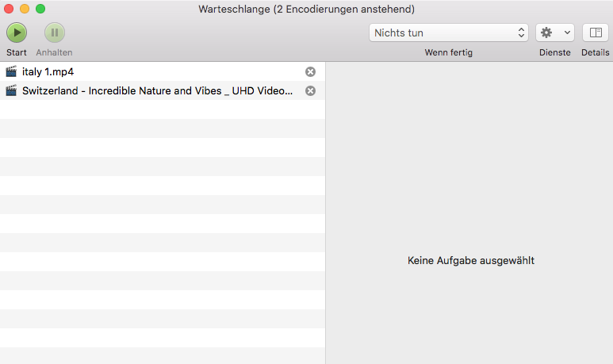Click the film clapper icon beside the Switzerland entry
This screenshot has width=613, height=364.
(x=11, y=90)
